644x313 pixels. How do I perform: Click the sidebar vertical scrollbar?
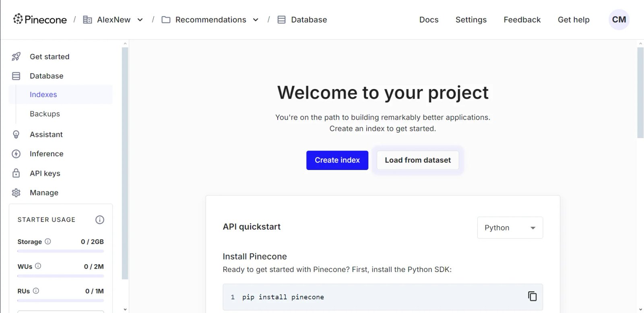click(x=125, y=163)
